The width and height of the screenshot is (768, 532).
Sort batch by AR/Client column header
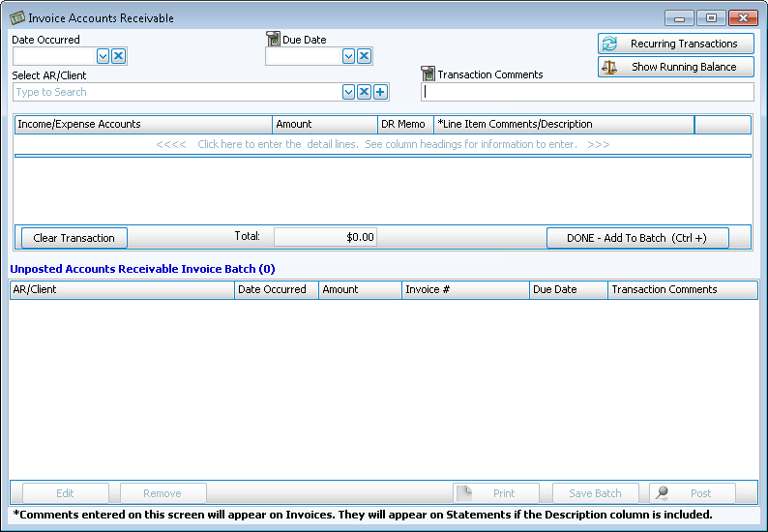point(122,289)
